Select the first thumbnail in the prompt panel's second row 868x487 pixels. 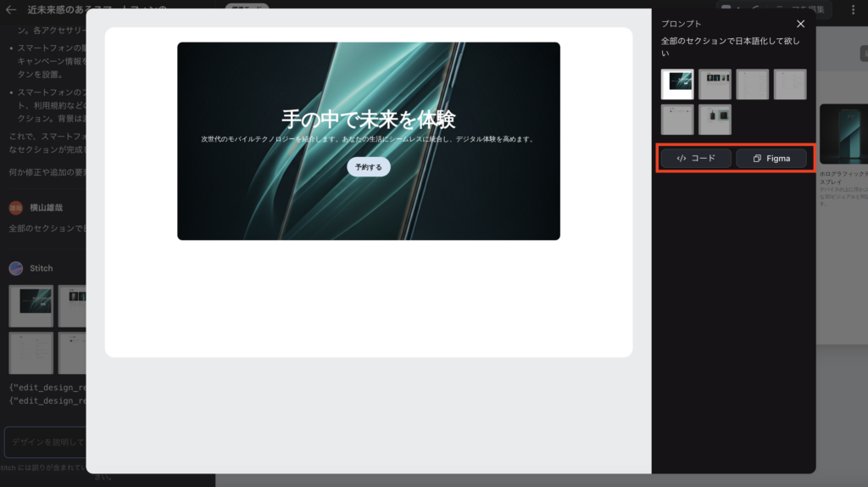(677, 120)
